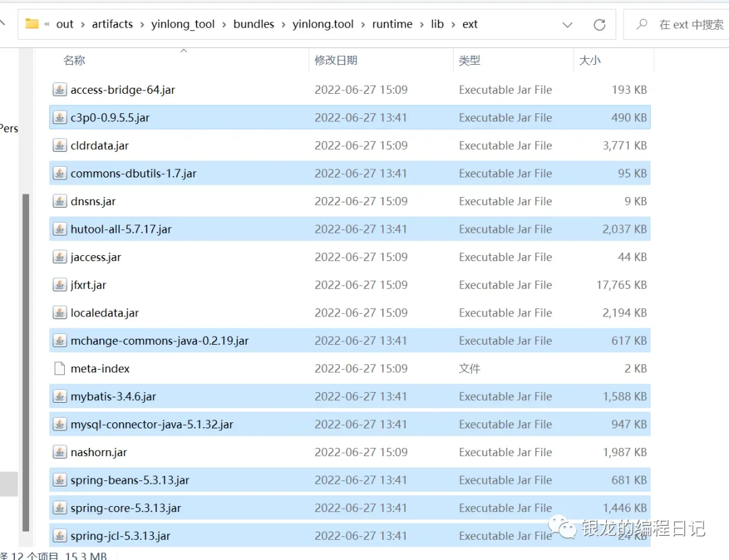This screenshot has width=729, height=560.
Task: Click the refresh icon beside address bar
Action: click(x=599, y=24)
